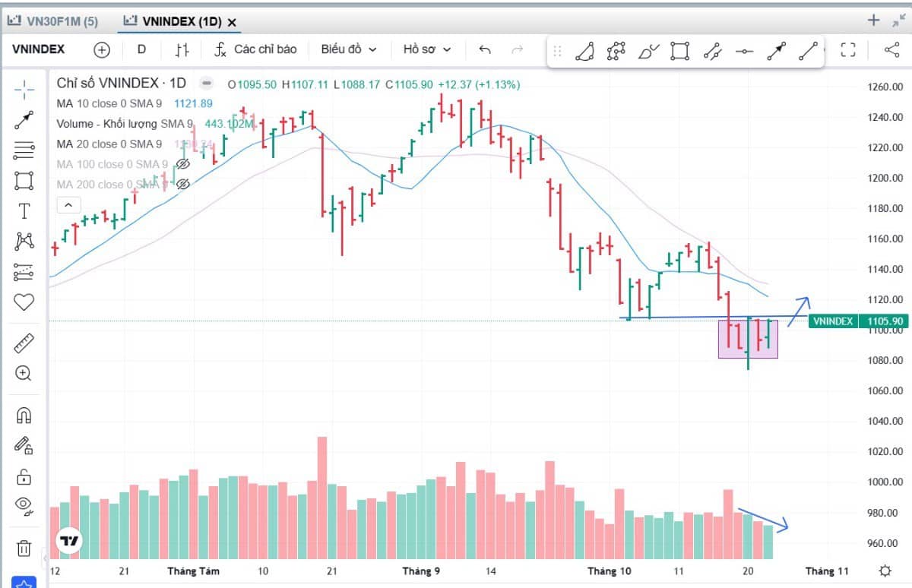Undo the last chart action
This screenshot has height=588, width=912.
(x=486, y=49)
